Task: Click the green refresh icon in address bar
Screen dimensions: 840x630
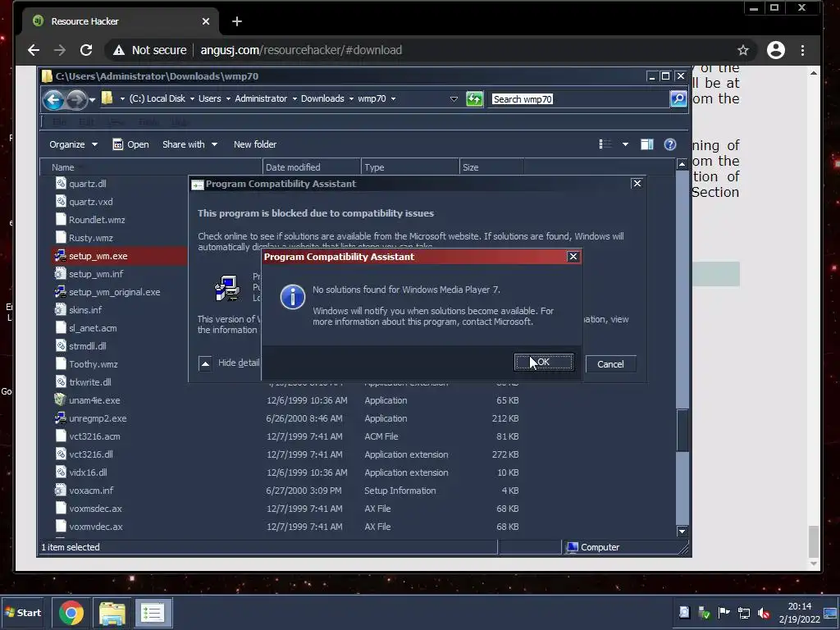Action: tap(474, 99)
